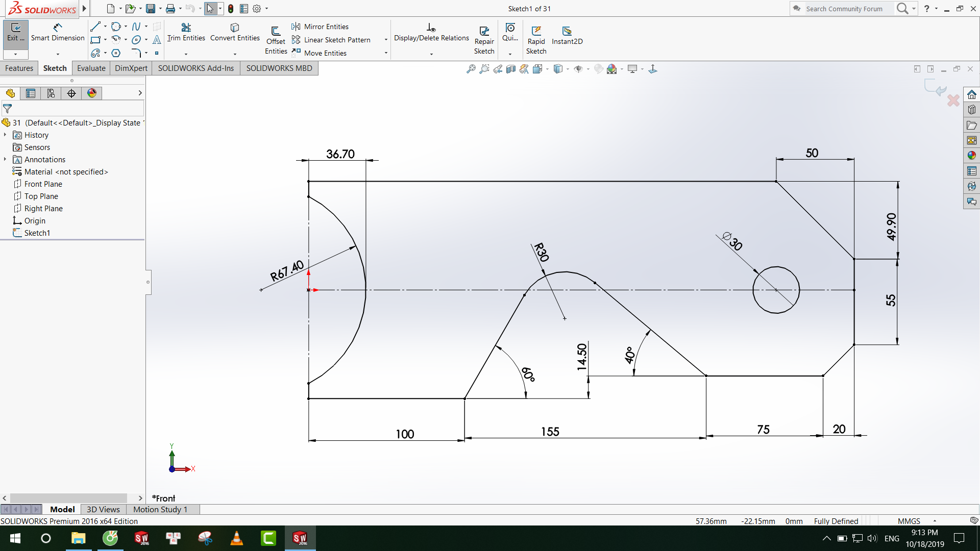Select the Corner Rectangle tool
Image resolution: width=980 pixels, height=551 pixels.
[x=95, y=40]
